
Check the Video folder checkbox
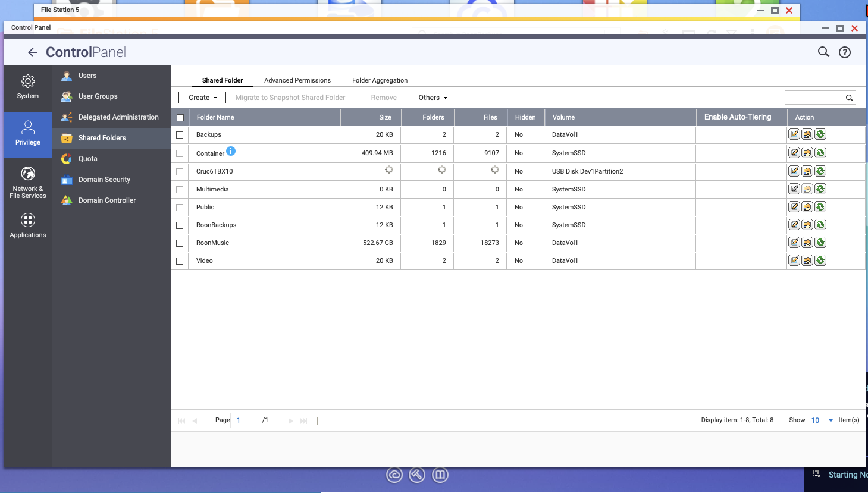pos(180,261)
